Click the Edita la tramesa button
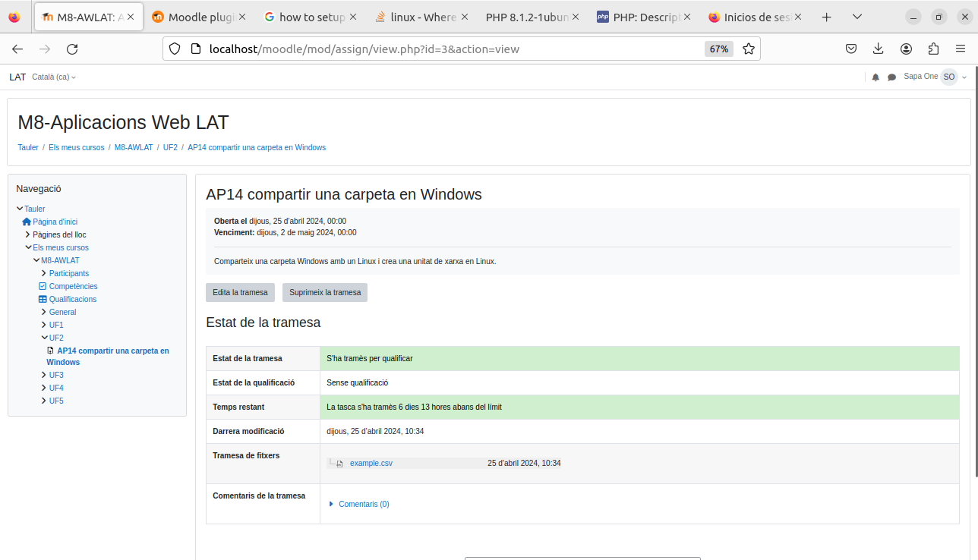The width and height of the screenshot is (978, 560). coord(240,292)
